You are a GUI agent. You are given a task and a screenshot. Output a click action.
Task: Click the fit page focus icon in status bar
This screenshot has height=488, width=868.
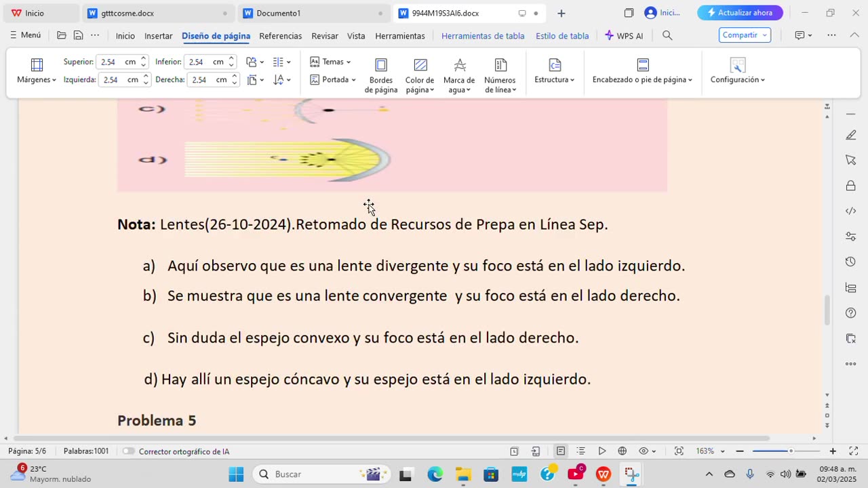[x=679, y=451]
